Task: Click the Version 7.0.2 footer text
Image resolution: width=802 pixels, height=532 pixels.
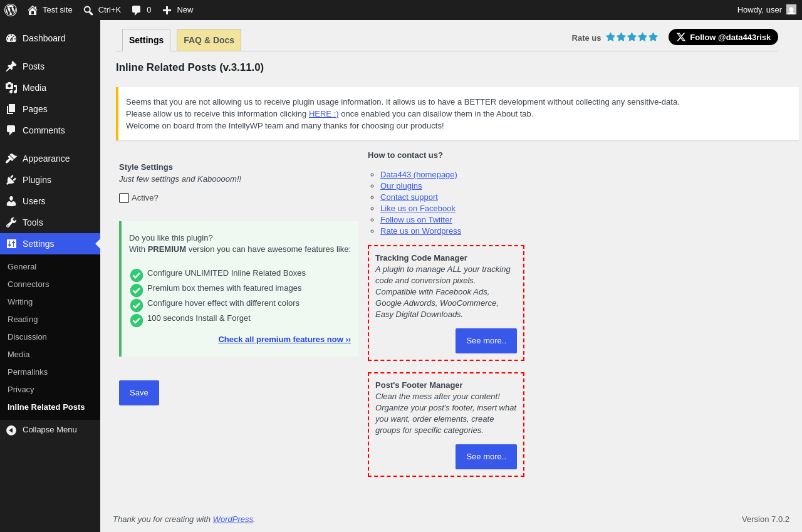Action: 766,519
